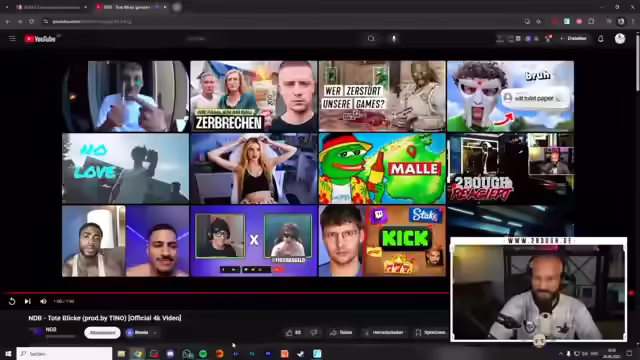The image size is (640, 360).
Task: Open the Windows Start menu
Action: click(x=8, y=353)
